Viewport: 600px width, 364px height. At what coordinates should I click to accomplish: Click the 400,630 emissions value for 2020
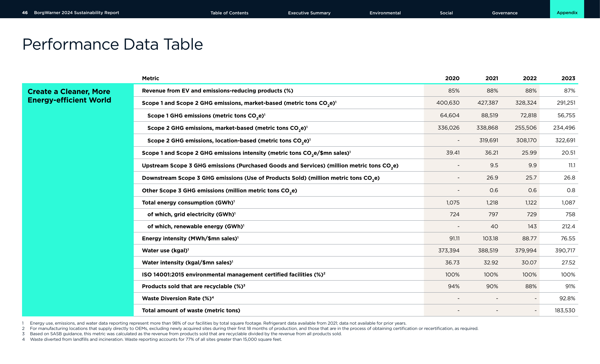pos(448,103)
